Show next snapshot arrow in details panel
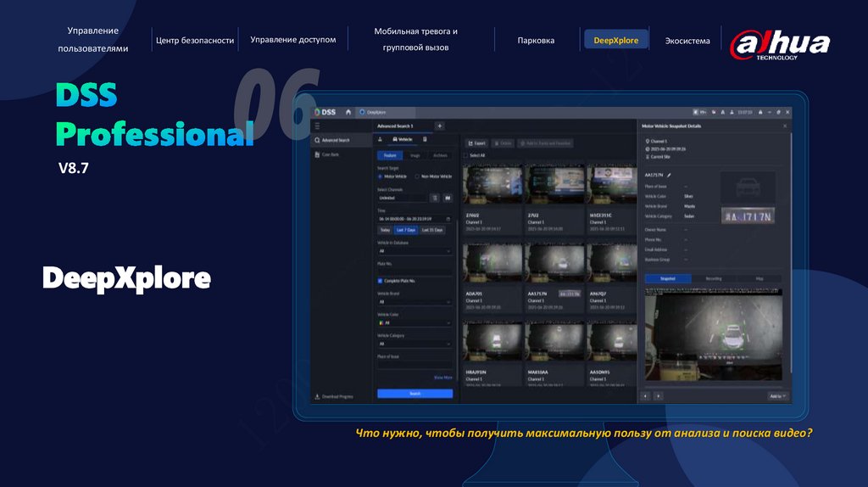Screen dimensions: 868x487 click(x=658, y=396)
